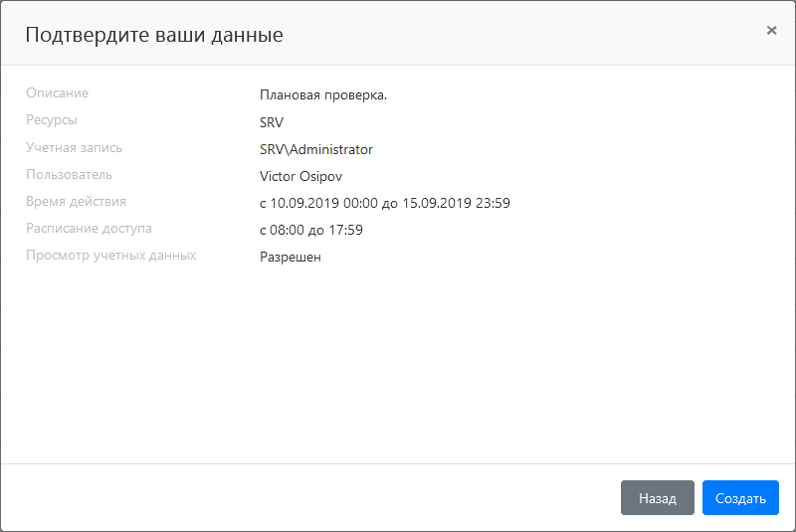Image resolution: width=796 pixels, height=532 pixels.
Task: Click the Время действия label
Action: [76, 201]
